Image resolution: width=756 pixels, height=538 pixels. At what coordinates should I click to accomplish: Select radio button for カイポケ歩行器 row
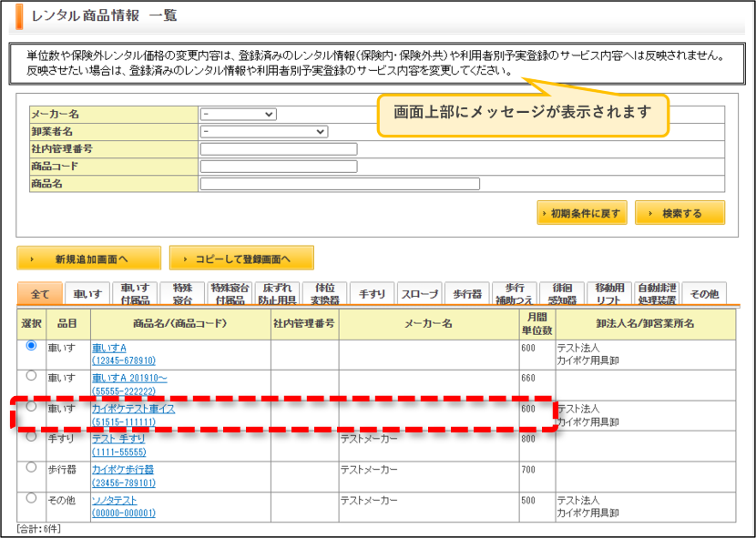tap(31, 467)
